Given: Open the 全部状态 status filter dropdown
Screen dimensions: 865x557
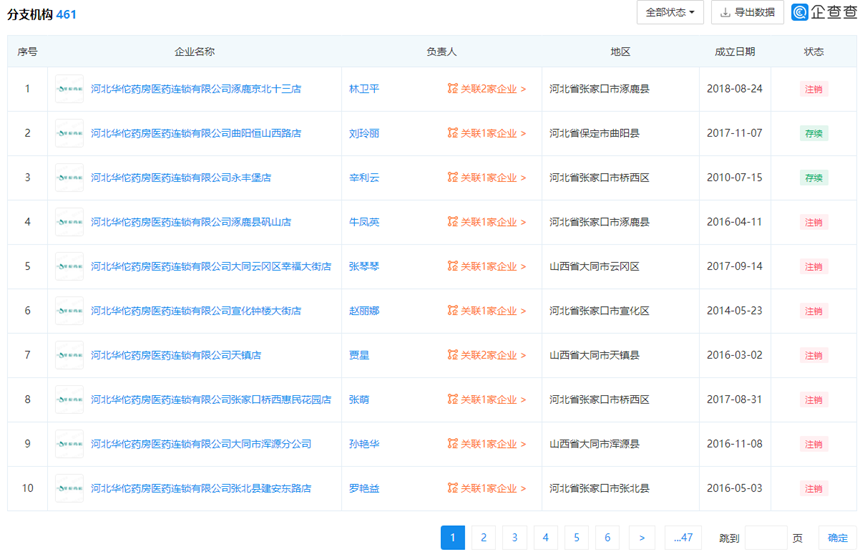Looking at the screenshot, I should (x=670, y=12).
